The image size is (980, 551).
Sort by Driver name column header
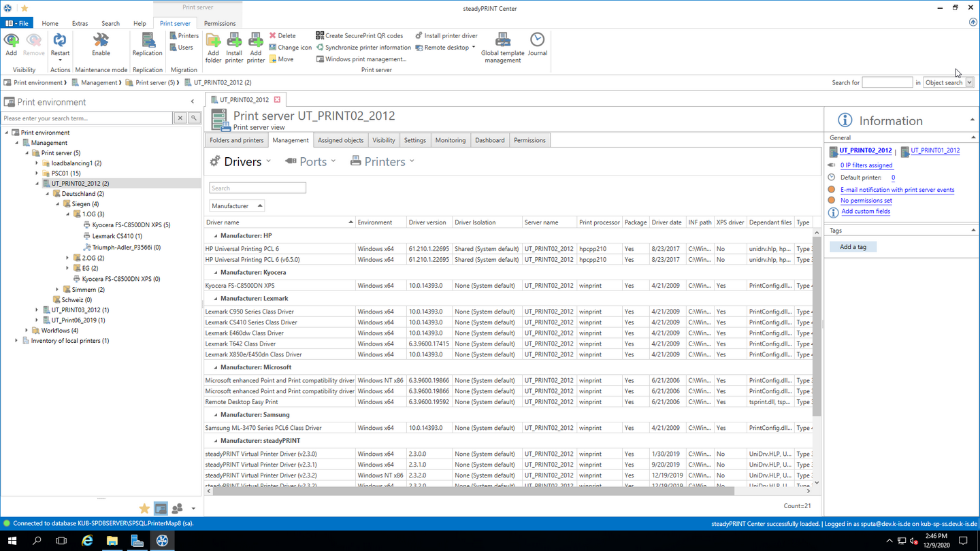point(280,222)
